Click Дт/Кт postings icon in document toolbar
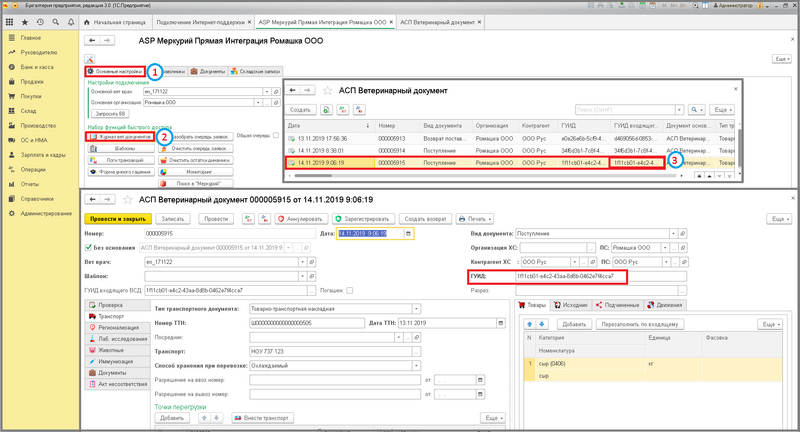800x432 pixels. [248, 219]
